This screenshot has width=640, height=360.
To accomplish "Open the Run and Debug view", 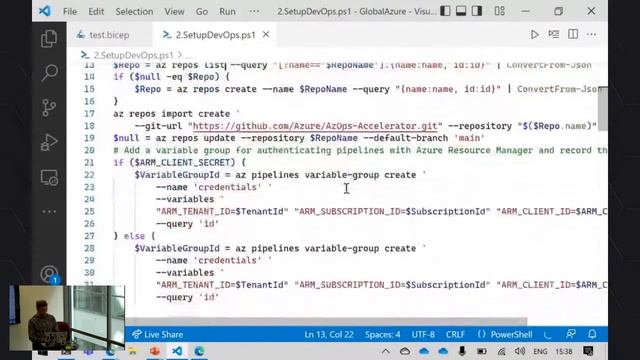I will click(x=49, y=143).
